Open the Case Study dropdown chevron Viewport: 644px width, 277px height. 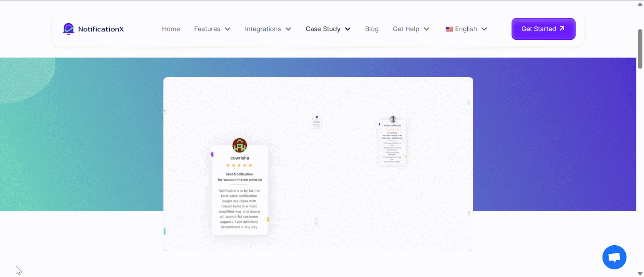coord(348,29)
